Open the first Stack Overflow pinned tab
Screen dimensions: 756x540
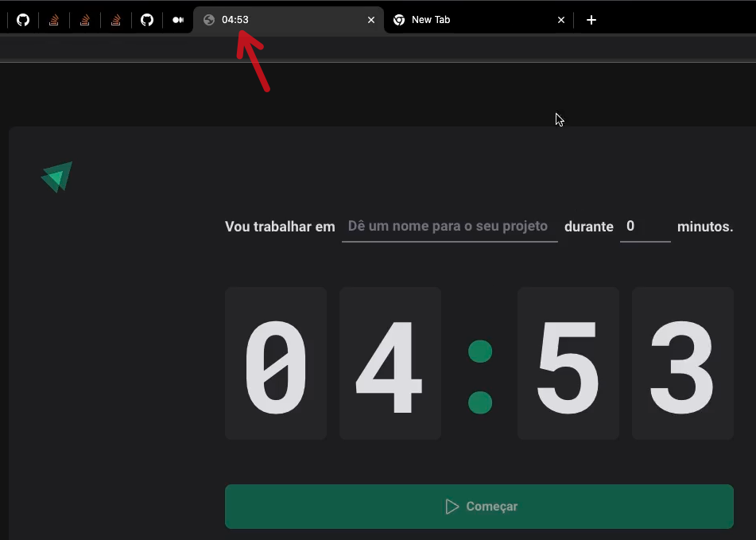tap(54, 20)
